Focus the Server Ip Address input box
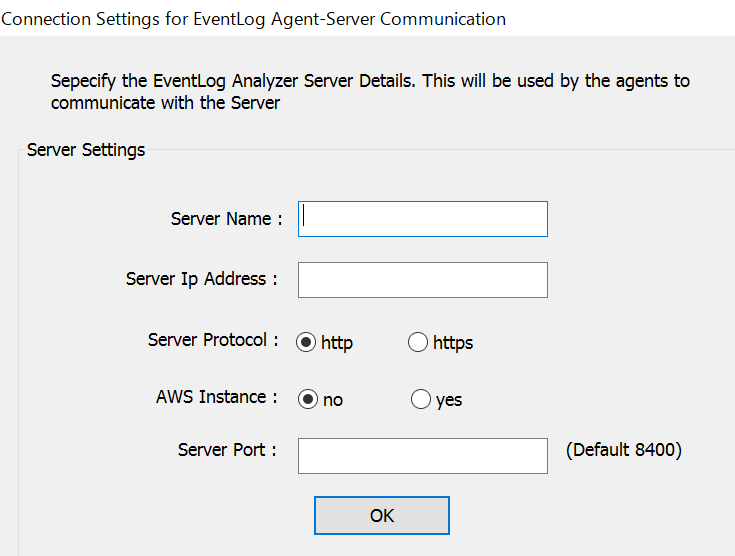 [423, 280]
